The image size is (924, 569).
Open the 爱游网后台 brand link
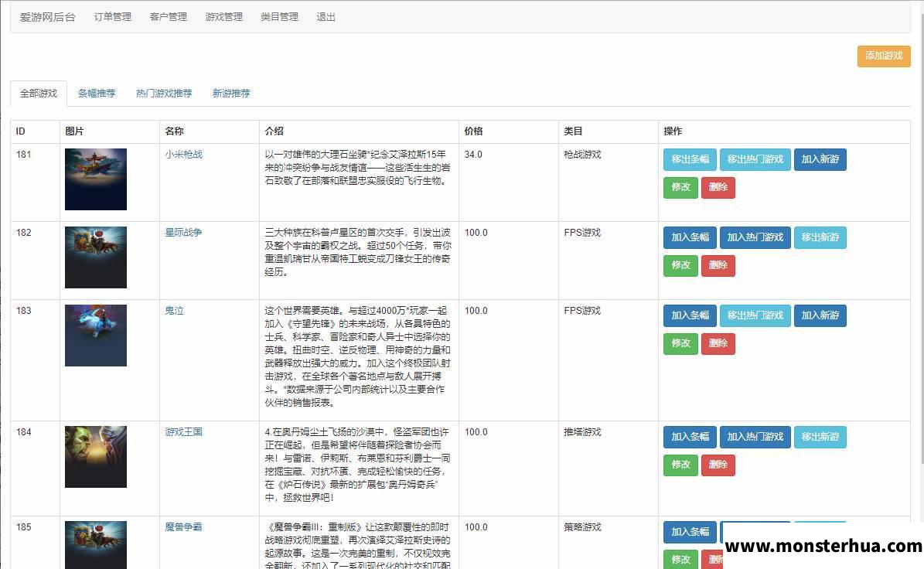[48, 17]
